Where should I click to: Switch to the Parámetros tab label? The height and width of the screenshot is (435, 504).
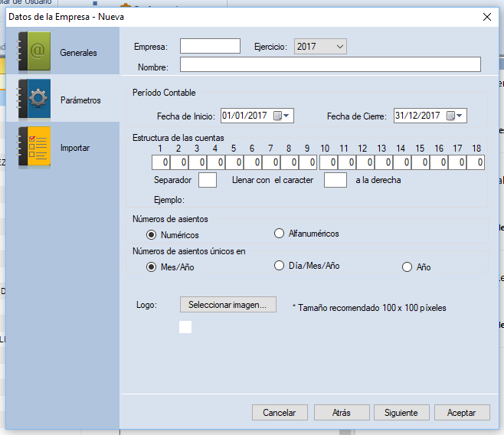80,100
